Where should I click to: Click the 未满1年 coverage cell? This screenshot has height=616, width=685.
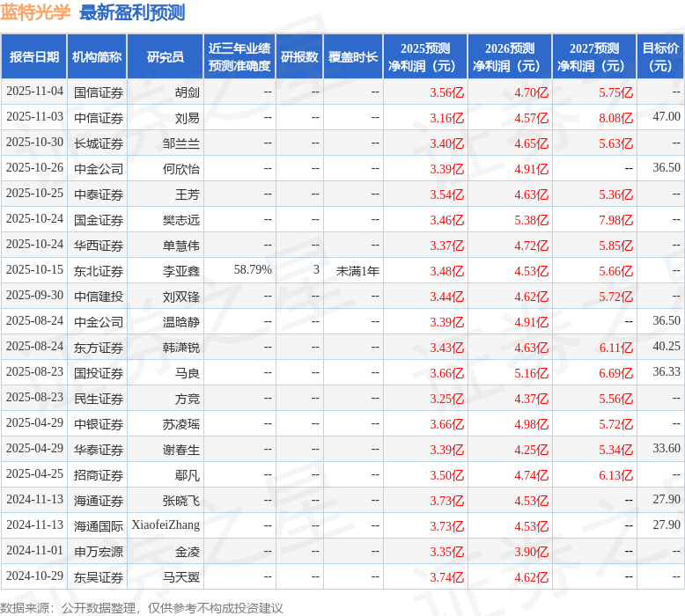click(x=357, y=271)
